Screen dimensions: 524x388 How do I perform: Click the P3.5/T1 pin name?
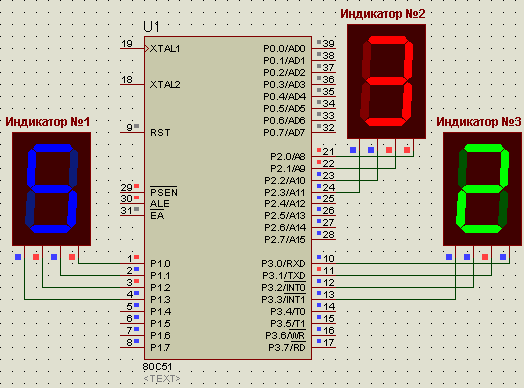point(288,324)
